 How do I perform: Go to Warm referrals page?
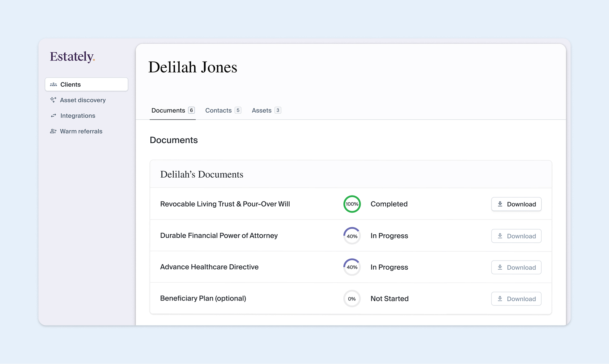81,131
